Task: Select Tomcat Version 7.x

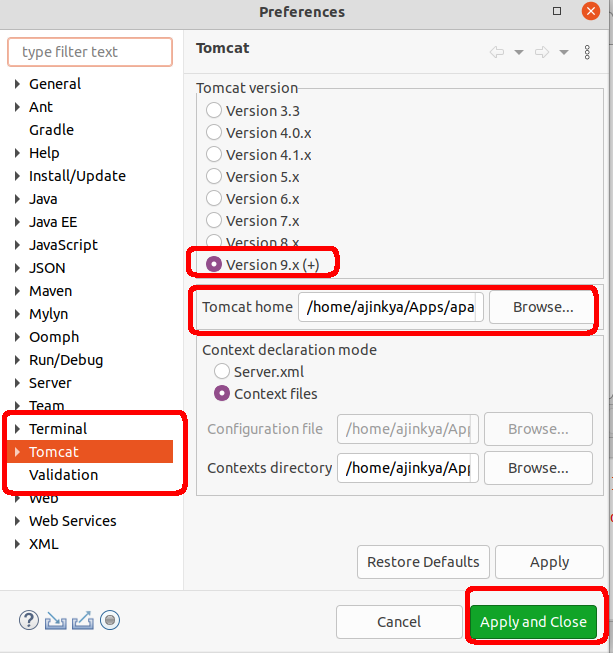Action: (214, 221)
